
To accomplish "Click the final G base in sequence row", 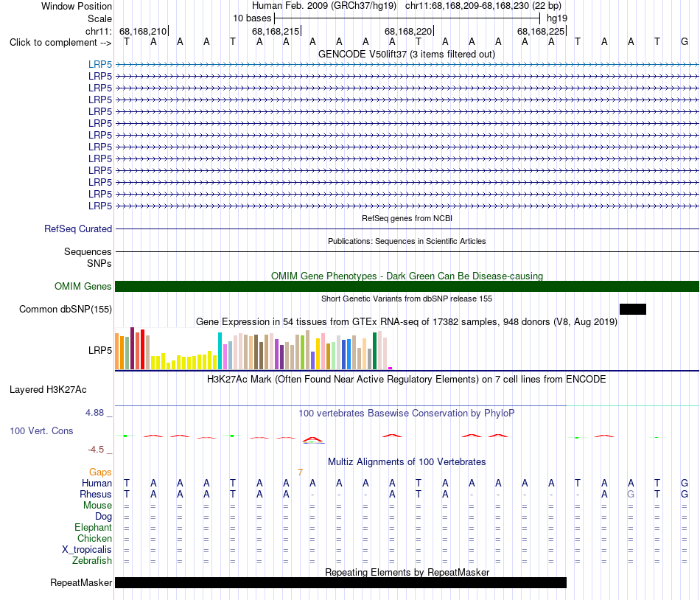I will (685, 41).
